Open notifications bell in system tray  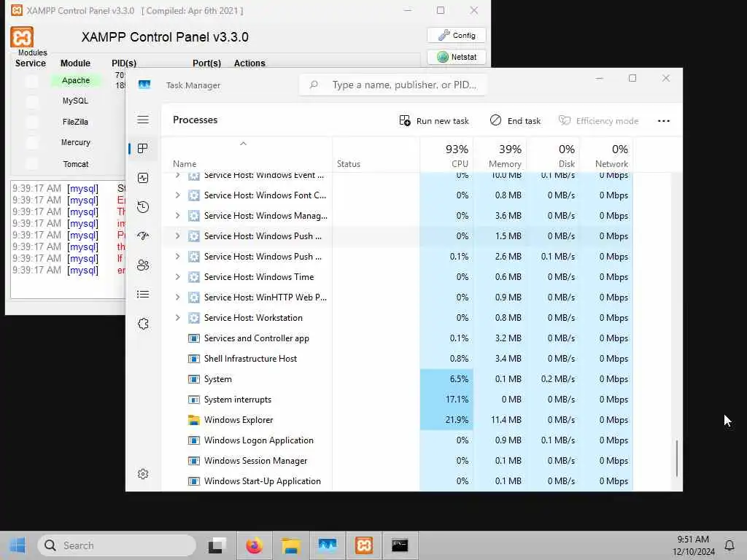tap(729, 545)
